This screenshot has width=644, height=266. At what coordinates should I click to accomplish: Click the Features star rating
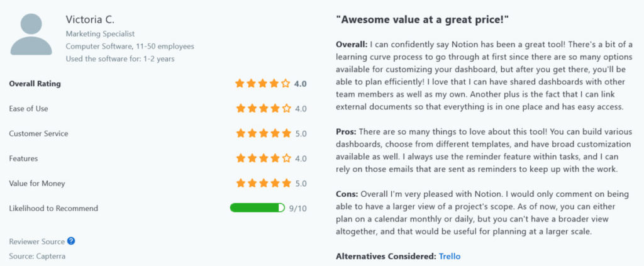coord(263,158)
